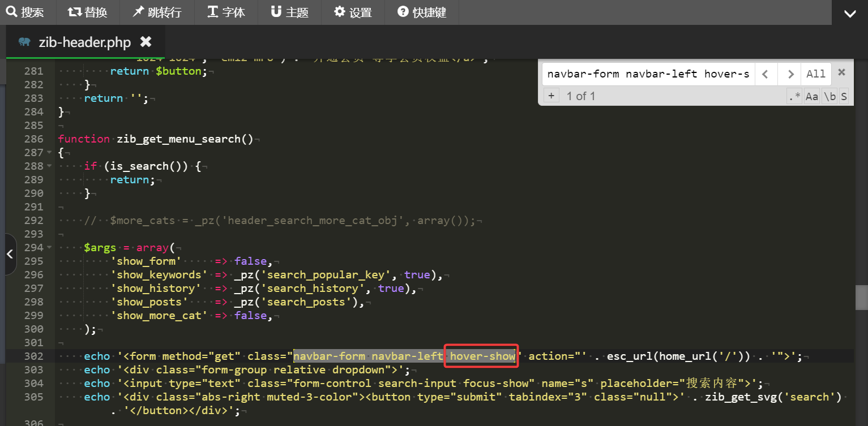Image resolution: width=868 pixels, height=426 pixels.
Task: Close the search find box
Action: 841,72
